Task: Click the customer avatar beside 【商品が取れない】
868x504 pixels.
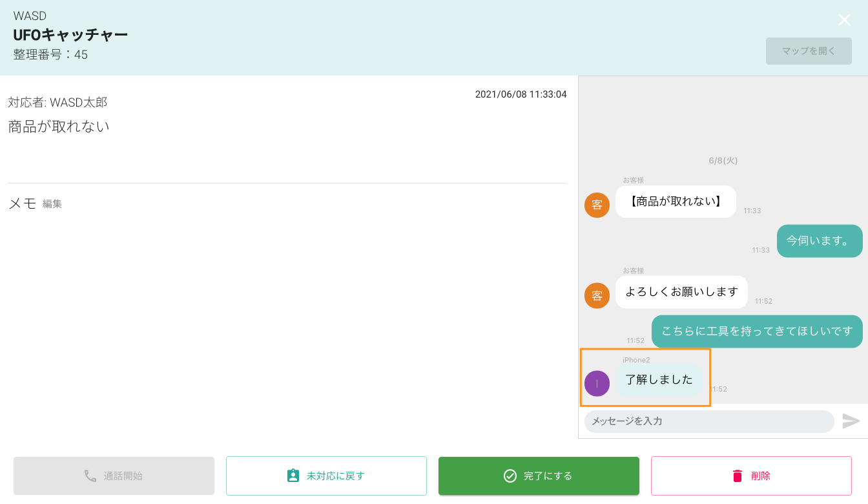Action: tap(597, 205)
